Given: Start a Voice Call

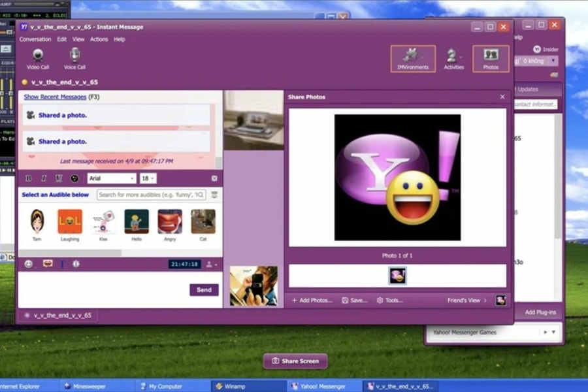Looking at the screenshot, I should point(74,59).
